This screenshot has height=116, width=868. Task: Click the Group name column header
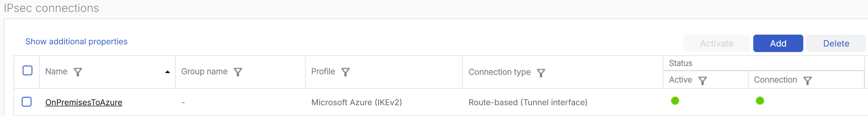(204, 71)
